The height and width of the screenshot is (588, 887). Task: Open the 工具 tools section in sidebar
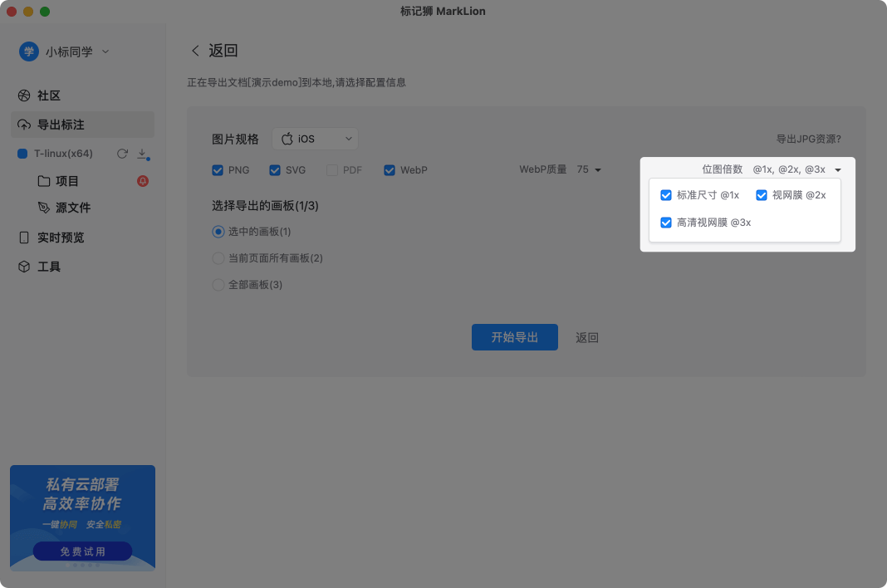coord(24,267)
